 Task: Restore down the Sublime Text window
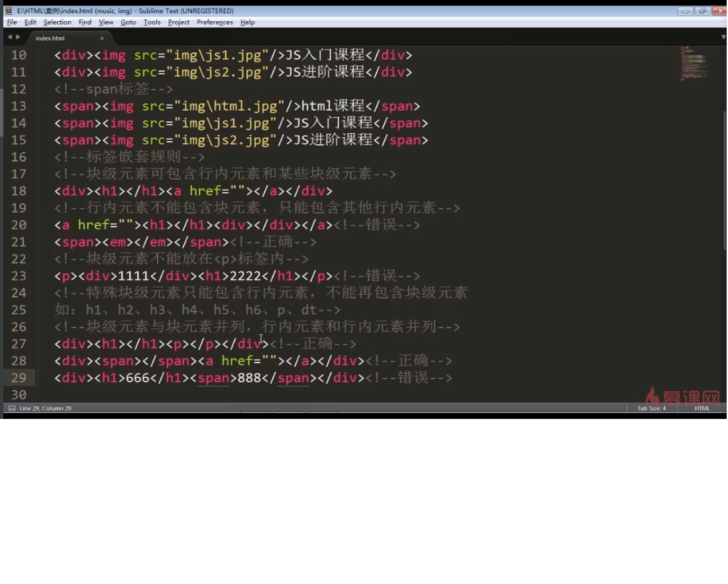pyautogui.click(x=702, y=11)
